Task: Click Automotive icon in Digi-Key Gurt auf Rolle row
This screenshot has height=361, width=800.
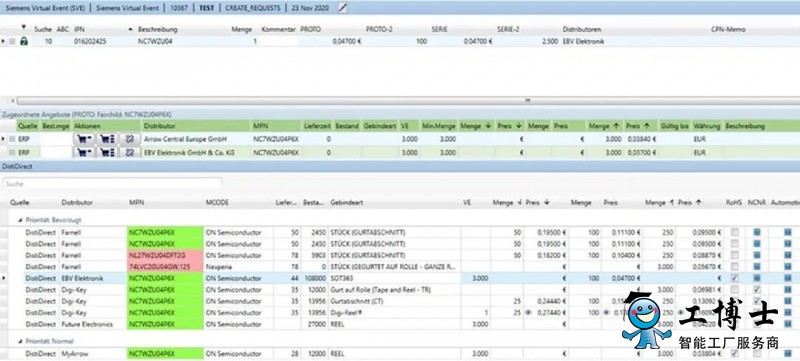Action: [x=788, y=290]
